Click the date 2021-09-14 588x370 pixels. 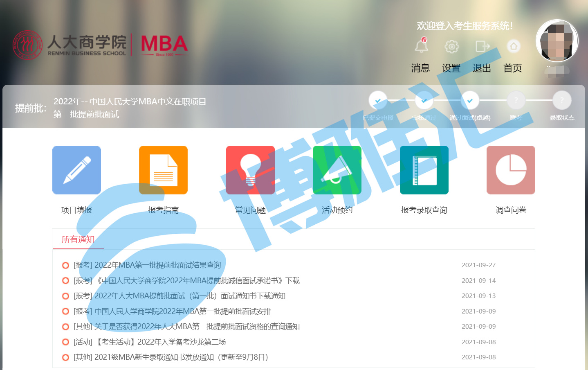pyautogui.click(x=479, y=281)
